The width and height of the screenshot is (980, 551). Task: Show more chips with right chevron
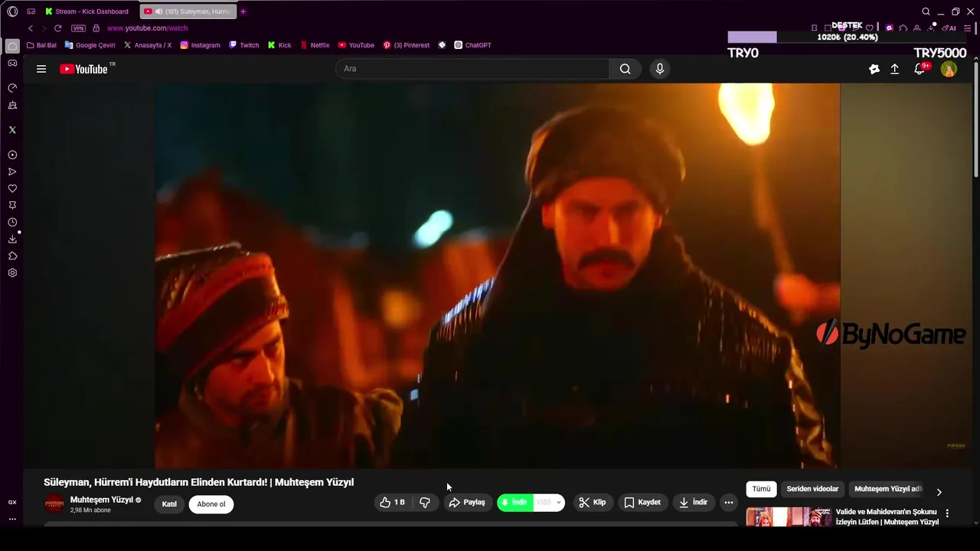(x=939, y=492)
